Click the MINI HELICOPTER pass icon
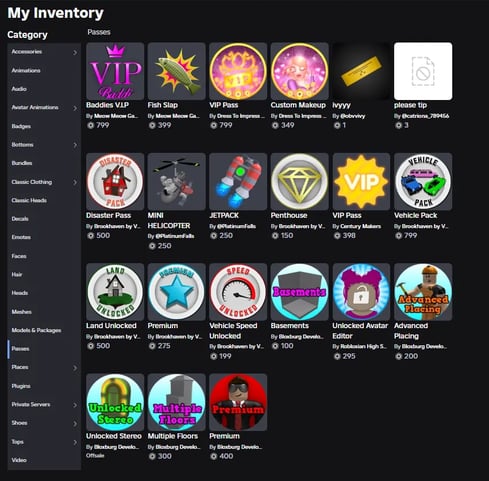The height and width of the screenshot is (481, 489). [x=176, y=181]
